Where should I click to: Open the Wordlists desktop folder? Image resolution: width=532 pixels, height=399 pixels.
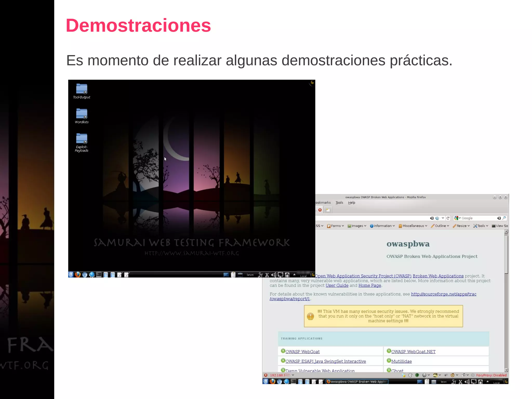point(82,114)
